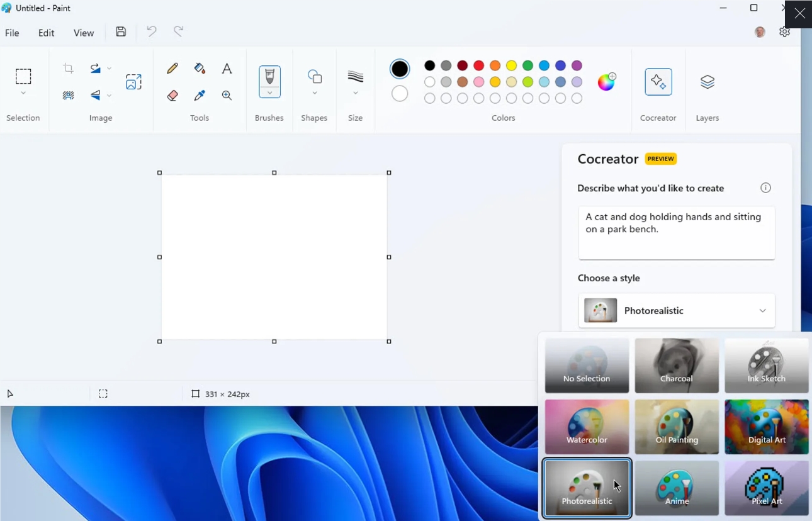Open the Edit menu
This screenshot has width=812, height=521.
pos(46,33)
